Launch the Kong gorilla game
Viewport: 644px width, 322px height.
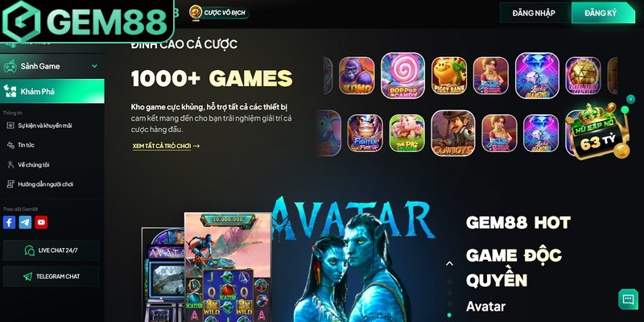357,76
